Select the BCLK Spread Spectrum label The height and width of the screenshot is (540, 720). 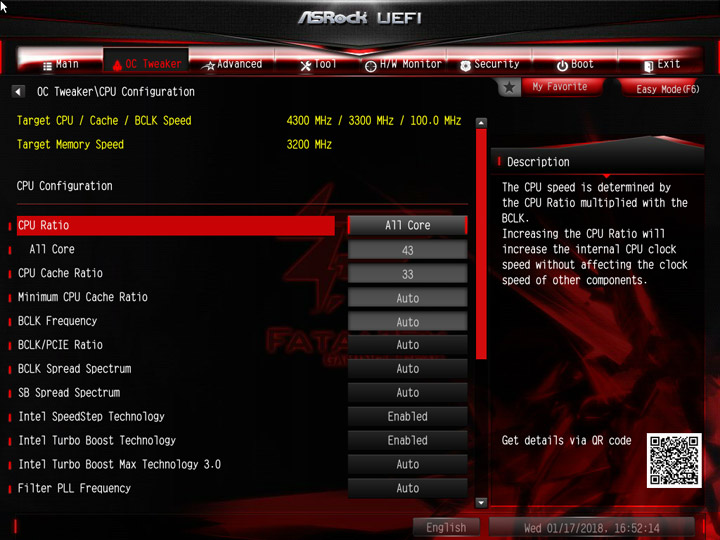tap(74, 369)
